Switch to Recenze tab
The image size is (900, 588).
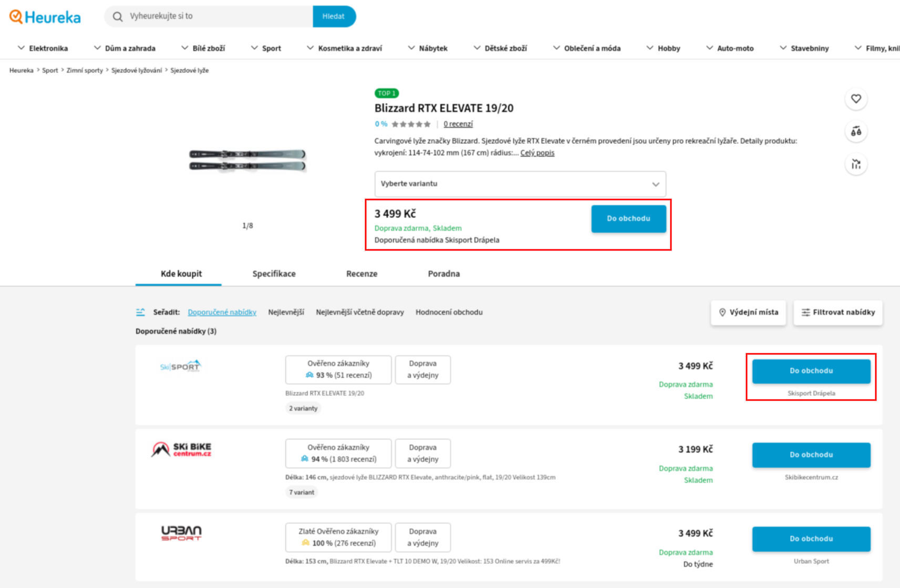pyautogui.click(x=361, y=274)
